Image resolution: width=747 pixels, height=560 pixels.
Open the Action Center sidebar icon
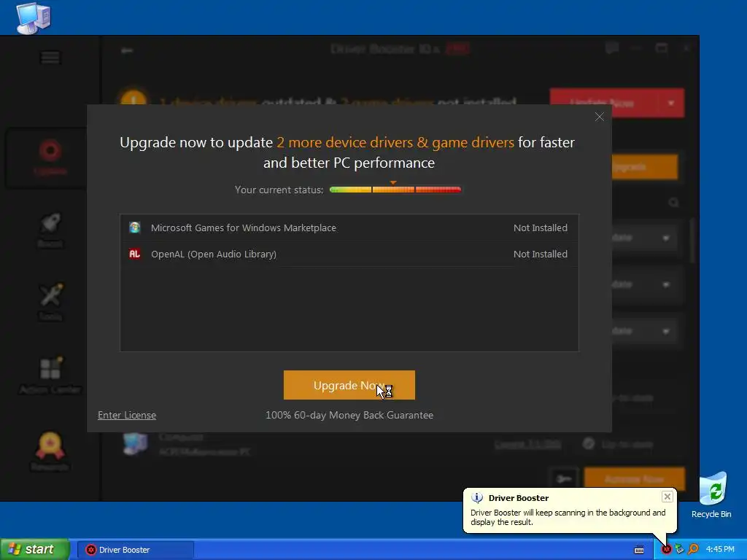click(50, 376)
